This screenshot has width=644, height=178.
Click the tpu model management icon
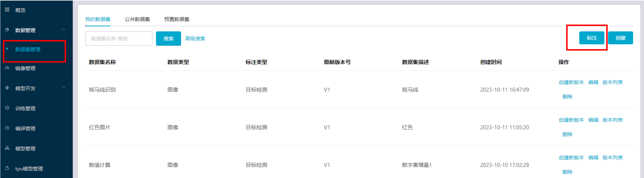coord(7,168)
